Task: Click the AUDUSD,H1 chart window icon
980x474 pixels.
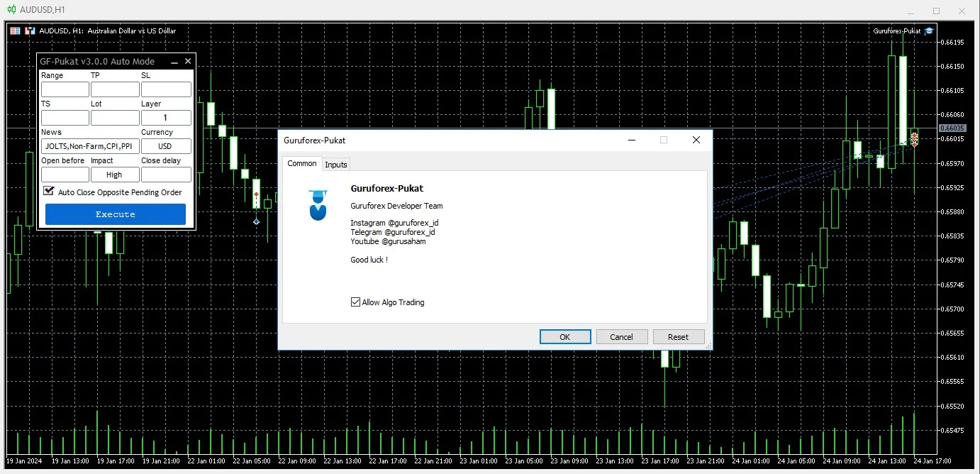Action: (x=11, y=11)
